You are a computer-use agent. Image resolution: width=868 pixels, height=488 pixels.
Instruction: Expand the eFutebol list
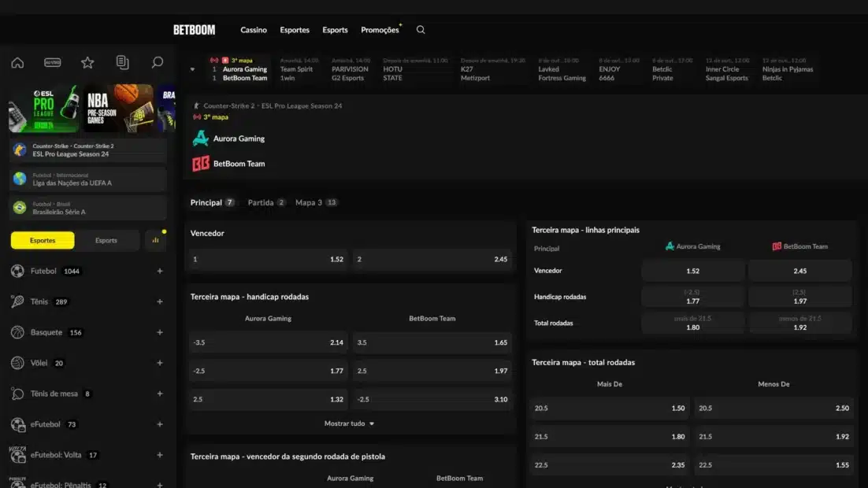(x=160, y=424)
